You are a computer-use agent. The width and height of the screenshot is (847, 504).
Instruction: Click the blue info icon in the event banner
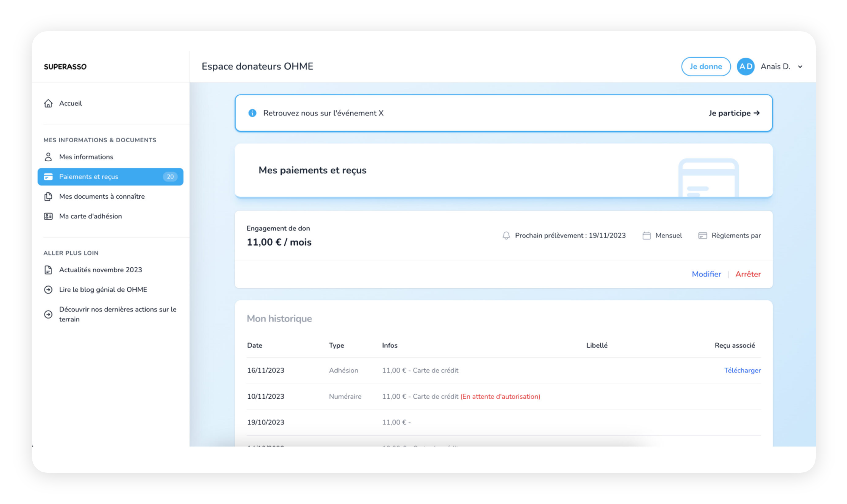(x=252, y=113)
